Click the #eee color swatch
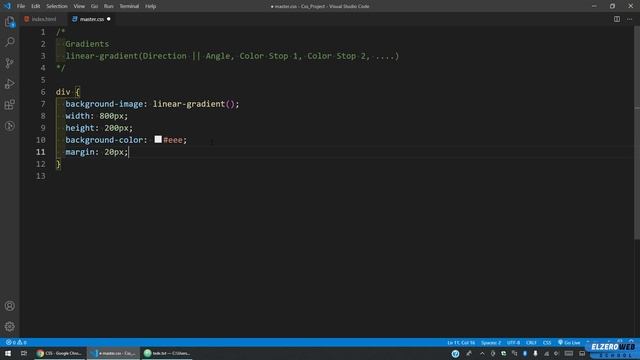Viewport: 640px width, 360px height. point(158,140)
